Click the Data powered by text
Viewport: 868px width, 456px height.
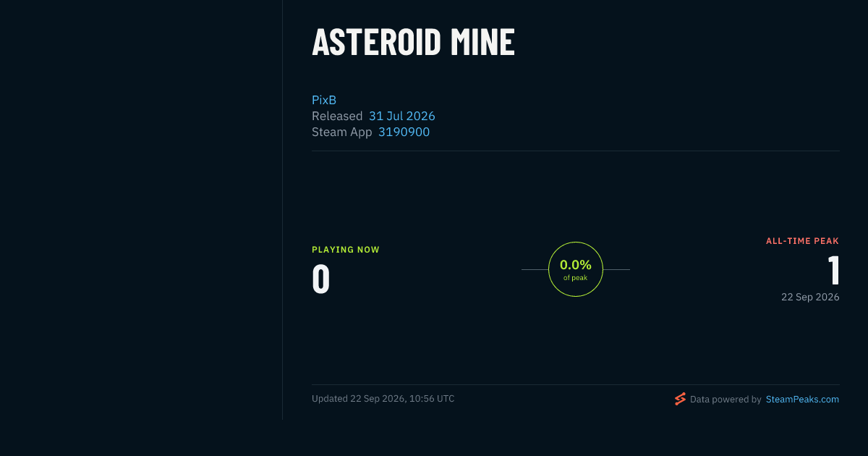(726, 399)
